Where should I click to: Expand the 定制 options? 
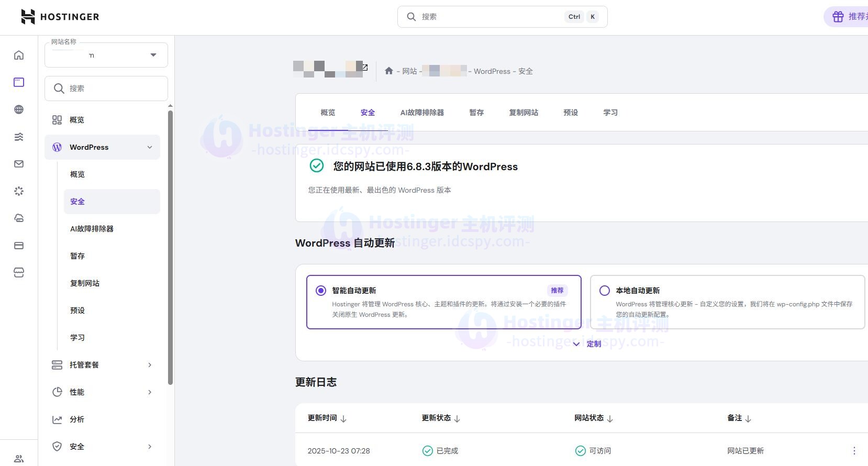pos(587,344)
